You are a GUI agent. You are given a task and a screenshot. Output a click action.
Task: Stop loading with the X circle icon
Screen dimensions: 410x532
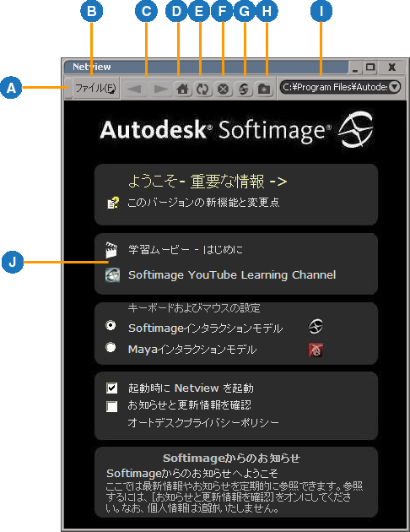coord(223,90)
